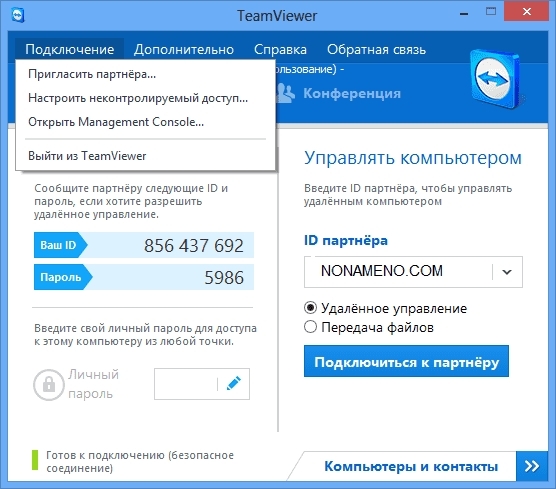Click the Ваш ID value 856 437 692
Viewport: 556px width, 489px height.
click(x=194, y=245)
